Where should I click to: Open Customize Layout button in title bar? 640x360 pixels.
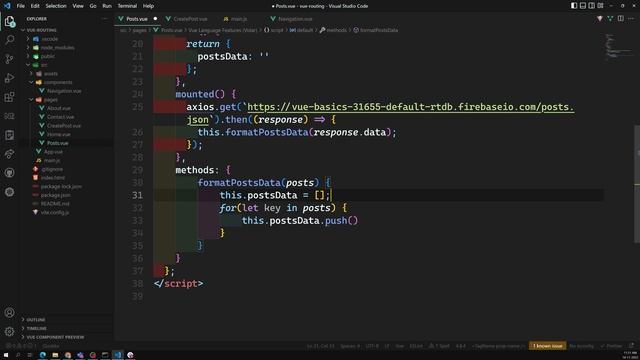point(600,6)
